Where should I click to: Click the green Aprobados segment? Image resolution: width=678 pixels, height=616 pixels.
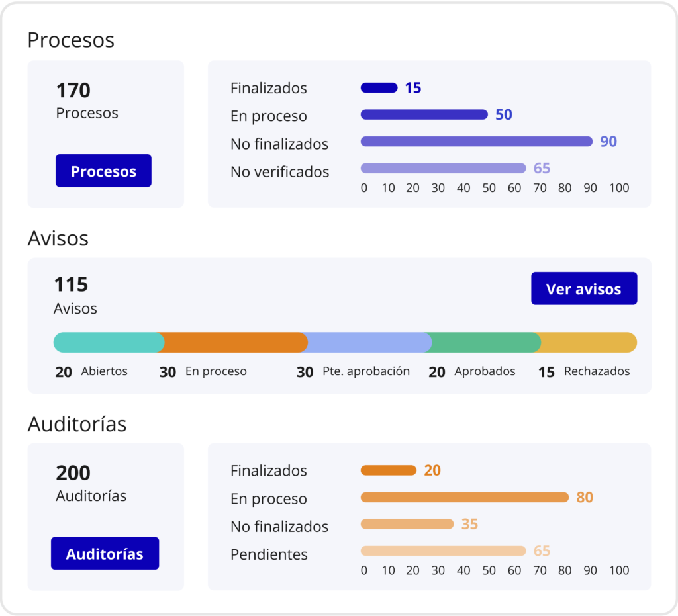(x=484, y=342)
